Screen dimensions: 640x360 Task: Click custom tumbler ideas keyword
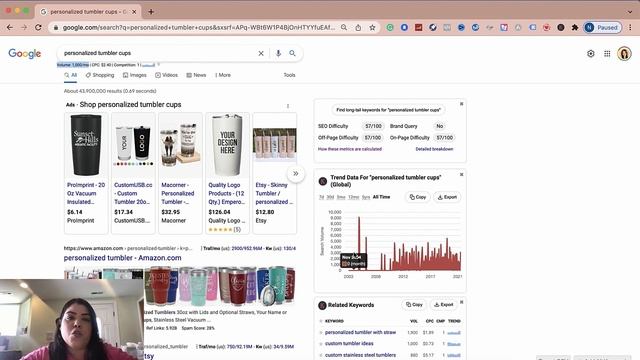pyautogui.click(x=349, y=343)
